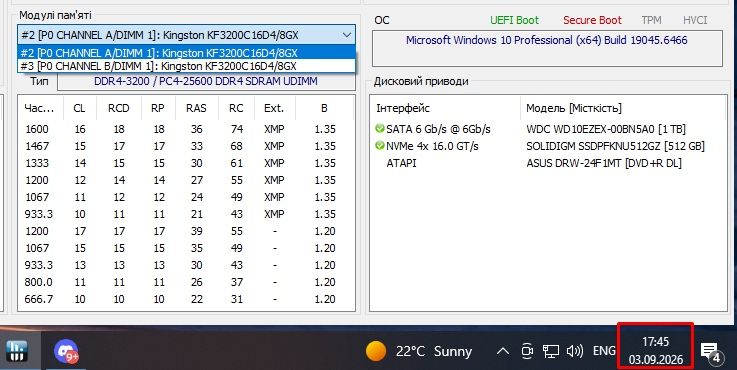The height and width of the screenshot is (370, 737).
Task: Click the 'Модель [Місткість]' column header
Action: pos(624,108)
